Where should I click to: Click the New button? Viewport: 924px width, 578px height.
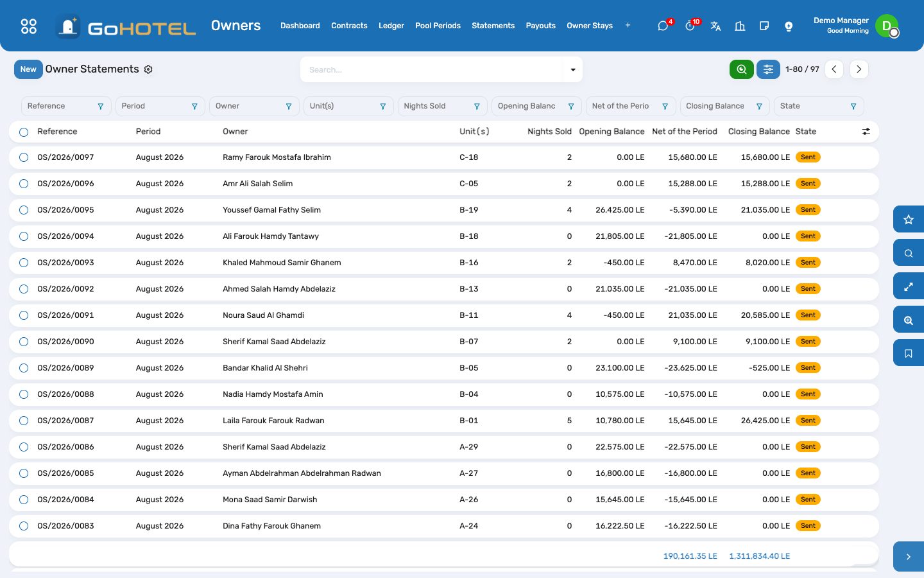[28, 69]
